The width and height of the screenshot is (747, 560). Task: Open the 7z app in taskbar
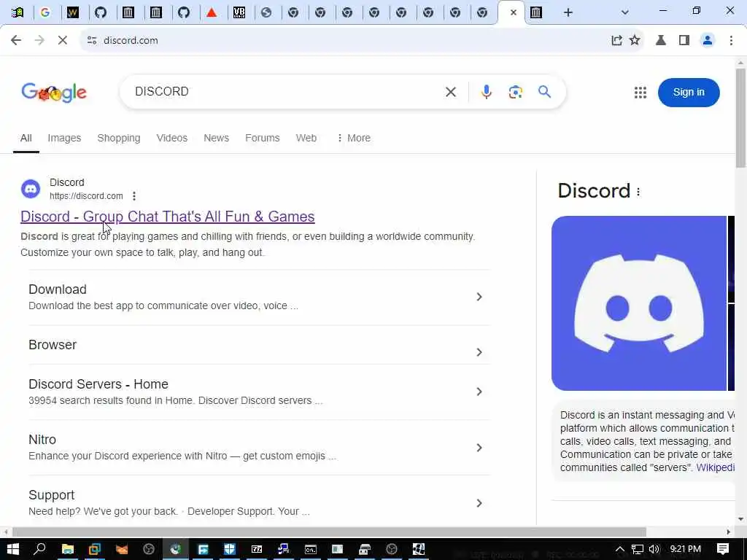click(257, 549)
